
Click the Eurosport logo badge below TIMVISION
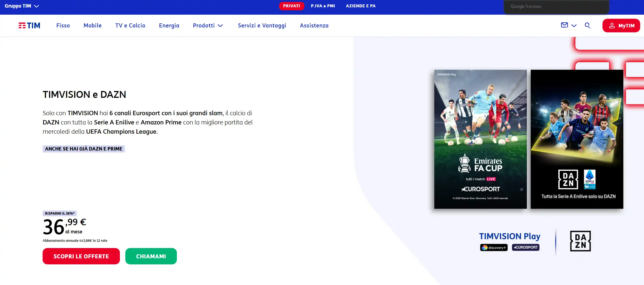click(526, 247)
